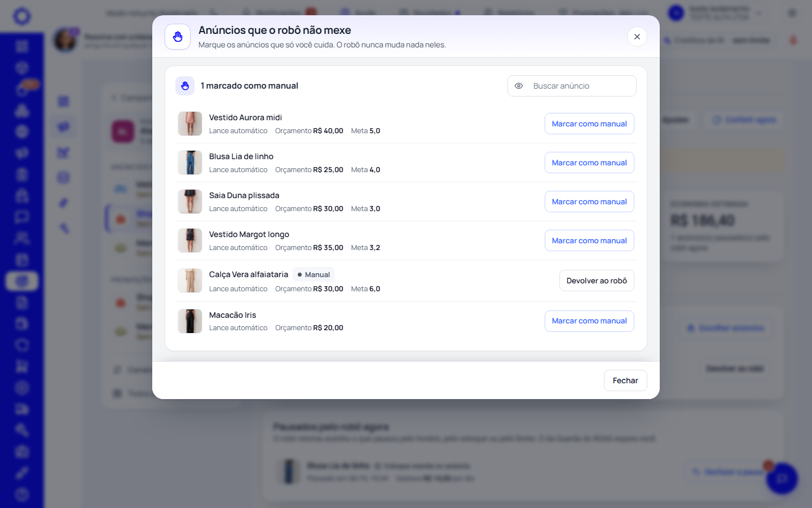This screenshot has height=508, width=812.
Task: Mark Macacão Iris as manual
Action: click(589, 321)
